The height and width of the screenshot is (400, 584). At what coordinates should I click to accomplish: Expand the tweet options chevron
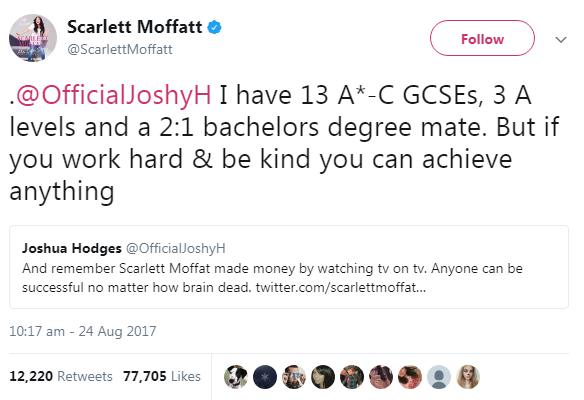coord(561,39)
